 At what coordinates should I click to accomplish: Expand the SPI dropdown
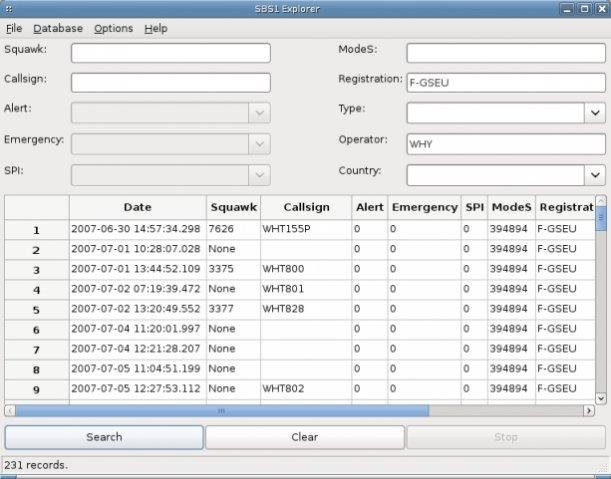(260, 175)
